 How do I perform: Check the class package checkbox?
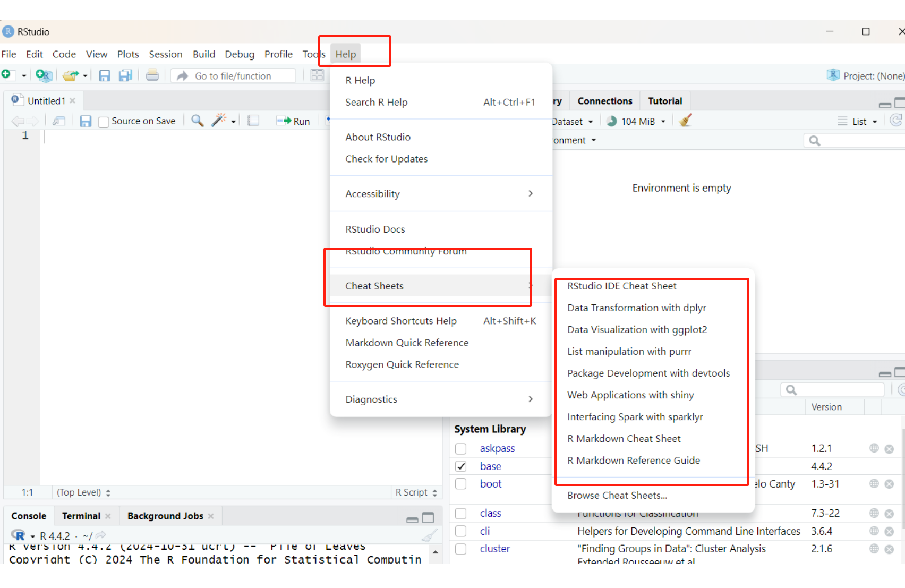pos(460,514)
